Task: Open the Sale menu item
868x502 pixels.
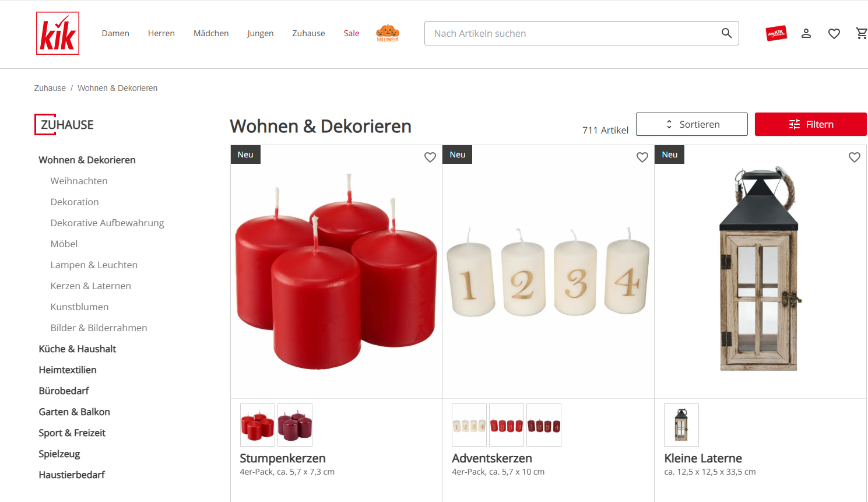Action: [x=352, y=33]
